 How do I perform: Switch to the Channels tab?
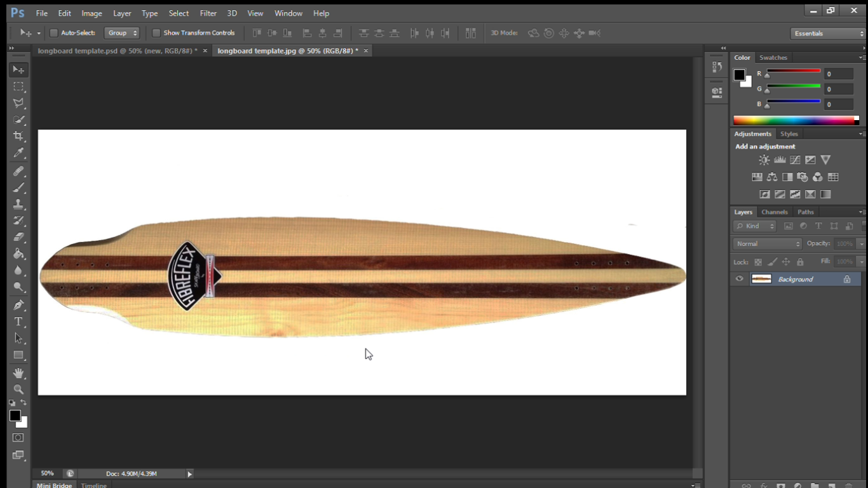pos(775,212)
